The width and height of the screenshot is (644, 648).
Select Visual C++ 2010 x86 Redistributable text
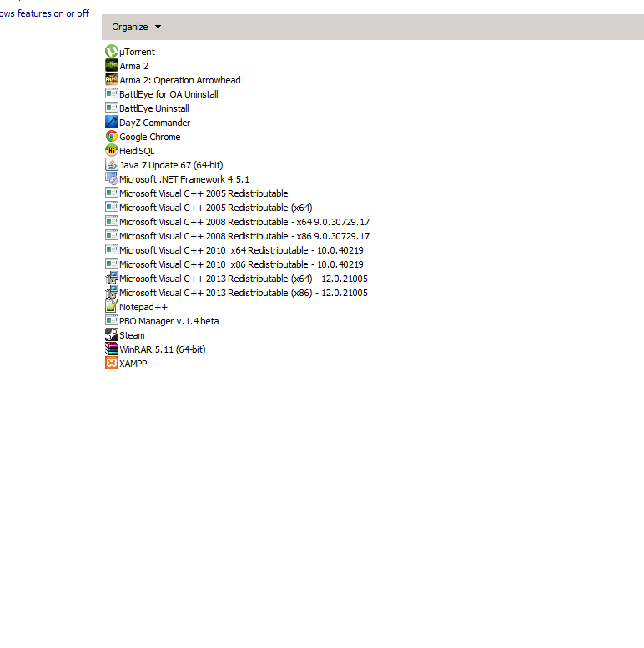[x=241, y=264]
